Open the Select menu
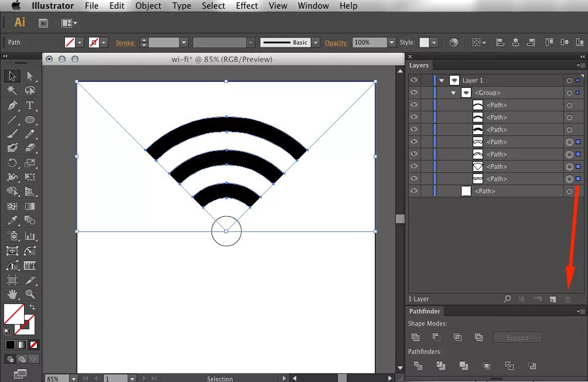 click(x=213, y=6)
